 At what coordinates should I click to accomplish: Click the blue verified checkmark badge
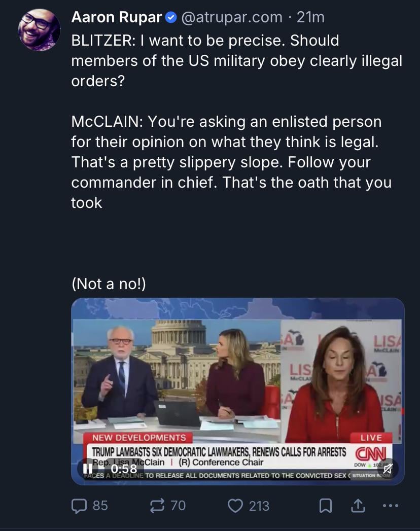coord(171,18)
